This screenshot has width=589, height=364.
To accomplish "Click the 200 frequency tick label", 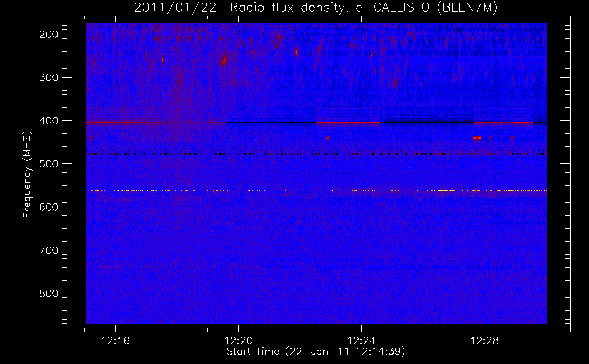I will [x=49, y=34].
